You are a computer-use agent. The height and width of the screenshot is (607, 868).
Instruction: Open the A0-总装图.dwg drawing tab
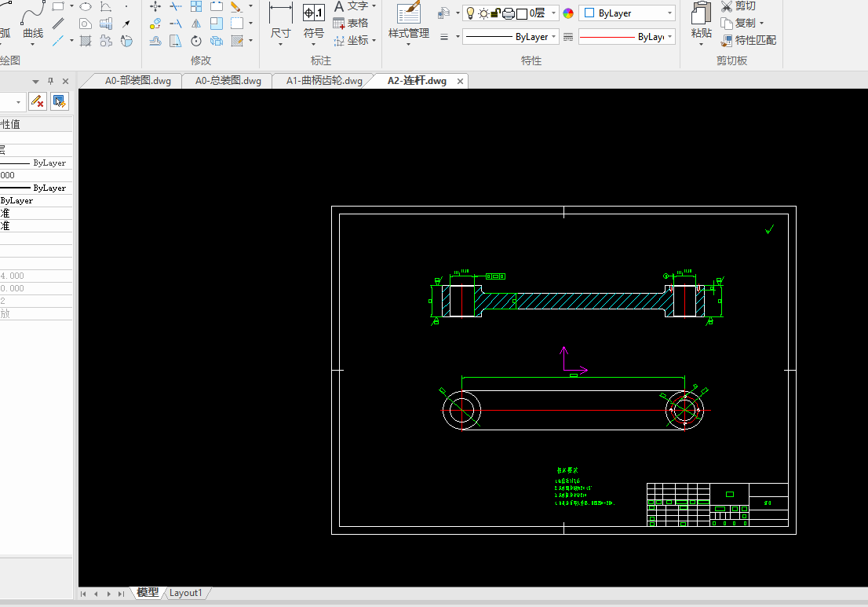(228, 81)
